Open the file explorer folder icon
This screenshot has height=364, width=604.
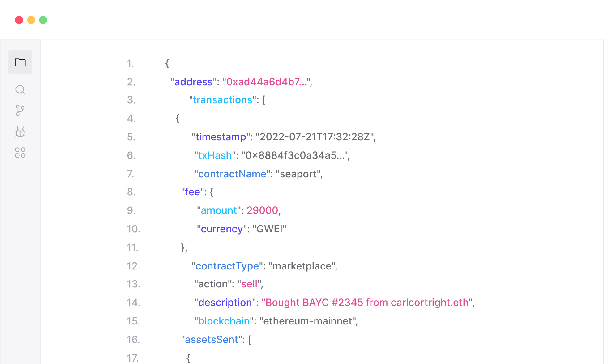20,62
